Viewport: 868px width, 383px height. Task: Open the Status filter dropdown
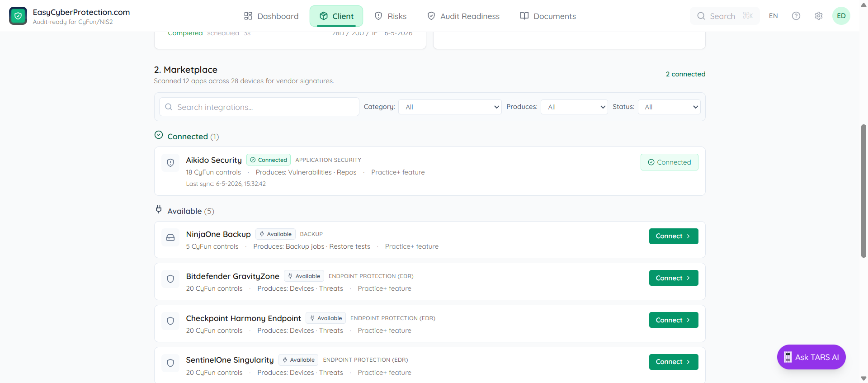point(669,107)
